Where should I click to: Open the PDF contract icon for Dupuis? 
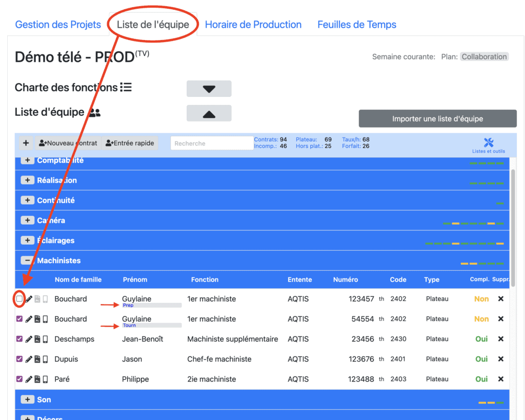37,359
